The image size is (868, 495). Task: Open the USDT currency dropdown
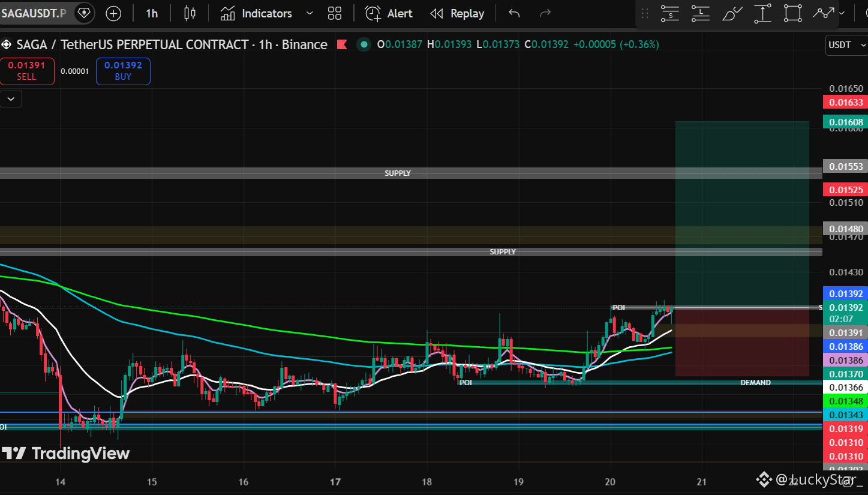pos(846,45)
